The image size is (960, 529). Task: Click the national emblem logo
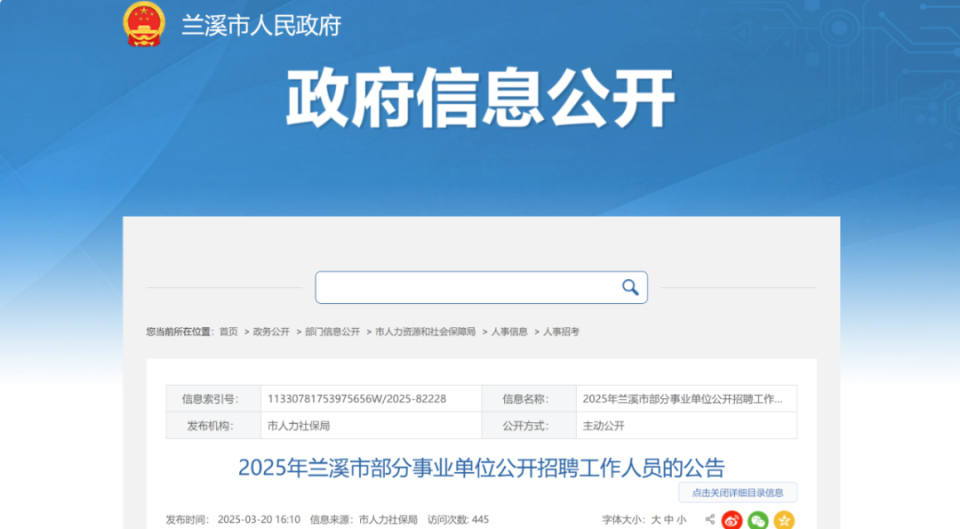pyautogui.click(x=144, y=24)
